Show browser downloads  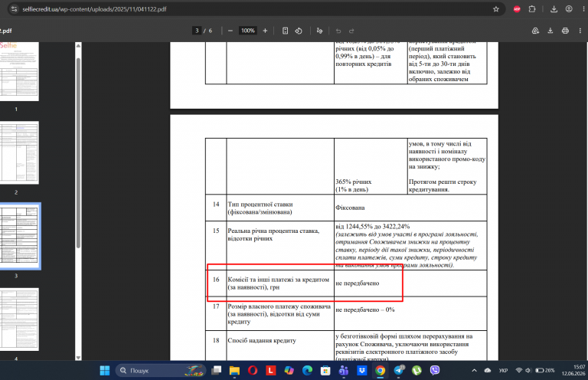(554, 9)
